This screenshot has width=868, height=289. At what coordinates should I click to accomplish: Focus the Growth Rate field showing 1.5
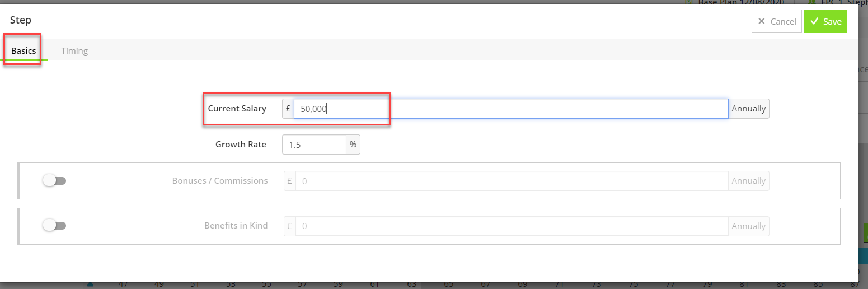click(314, 144)
